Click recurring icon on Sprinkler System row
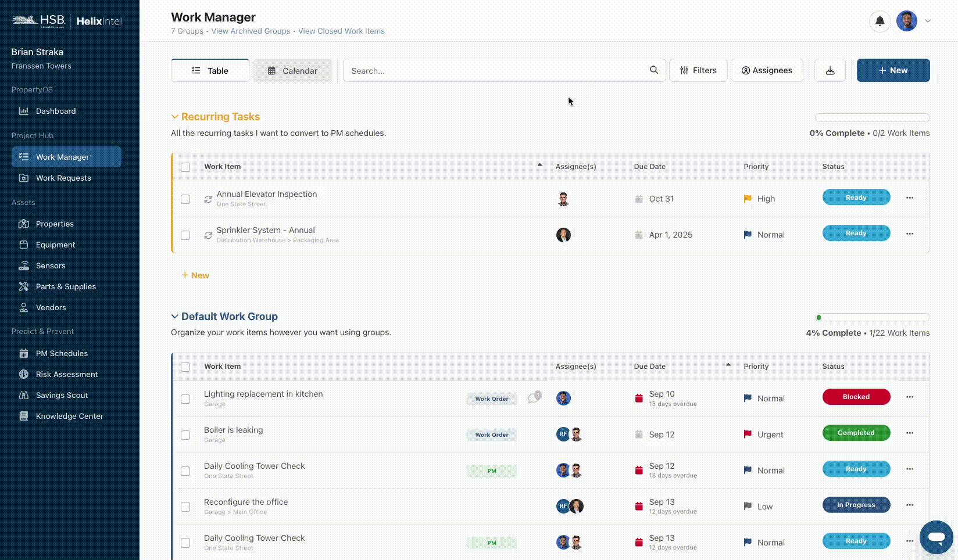 click(208, 235)
